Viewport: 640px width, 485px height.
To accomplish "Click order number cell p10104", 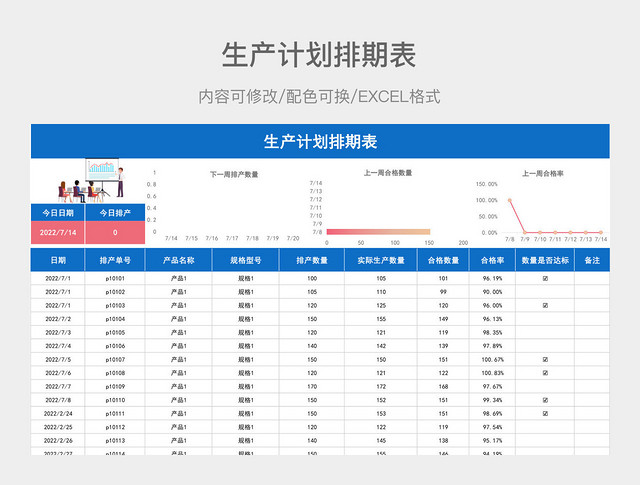I will point(115,319).
